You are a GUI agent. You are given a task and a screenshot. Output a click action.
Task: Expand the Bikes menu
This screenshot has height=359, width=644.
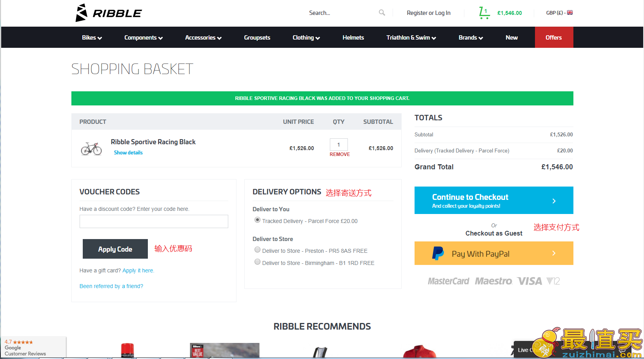click(x=92, y=38)
